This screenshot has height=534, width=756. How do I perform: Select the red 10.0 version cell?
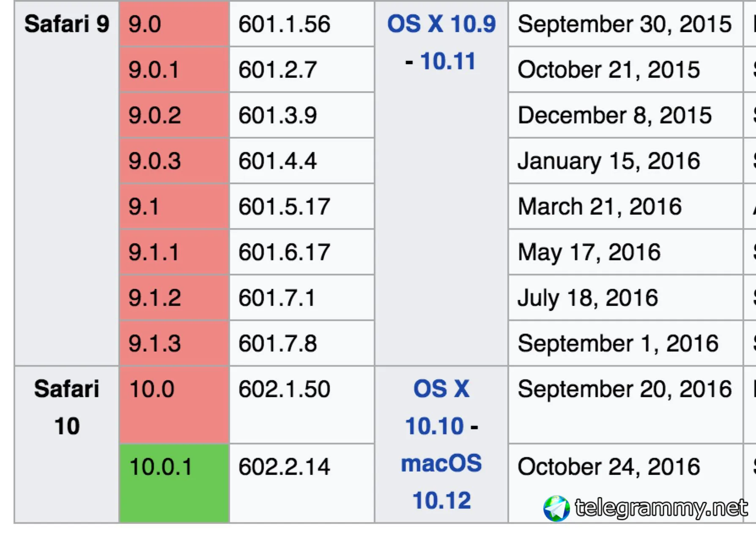(x=174, y=404)
